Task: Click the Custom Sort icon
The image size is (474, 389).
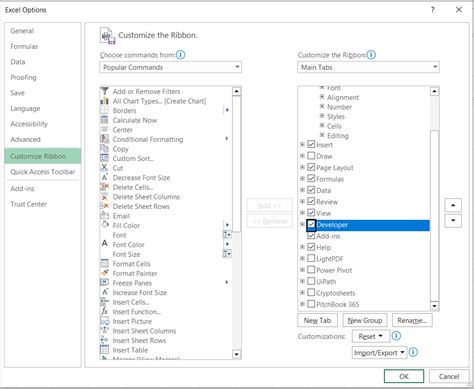Action: 105,158
